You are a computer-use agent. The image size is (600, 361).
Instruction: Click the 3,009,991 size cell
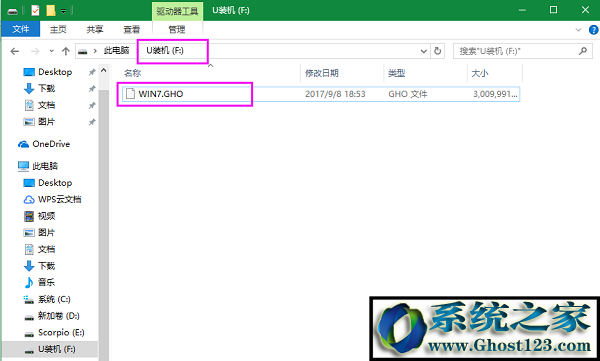click(x=495, y=94)
